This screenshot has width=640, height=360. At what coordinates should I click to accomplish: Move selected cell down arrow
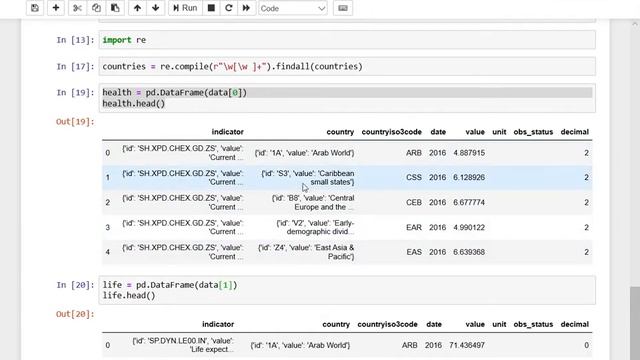pyautogui.click(x=156, y=8)
